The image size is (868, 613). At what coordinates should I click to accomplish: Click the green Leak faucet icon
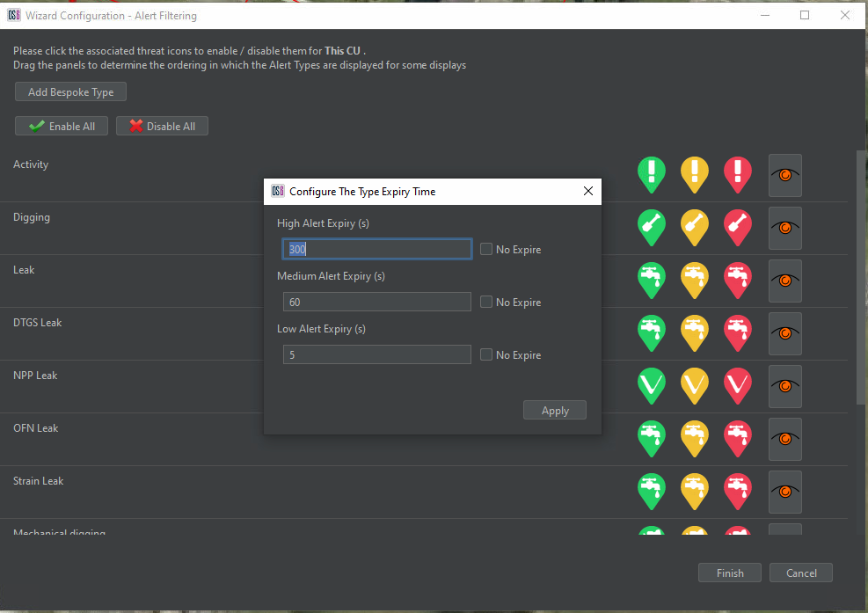(x=651, y=279)
